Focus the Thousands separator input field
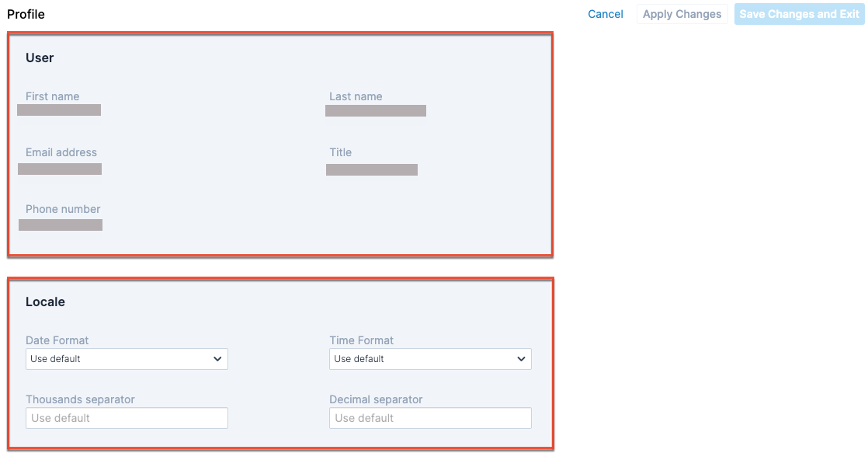Image resolution: width=868 pixels, height=460 pixels. coord(127,418)
